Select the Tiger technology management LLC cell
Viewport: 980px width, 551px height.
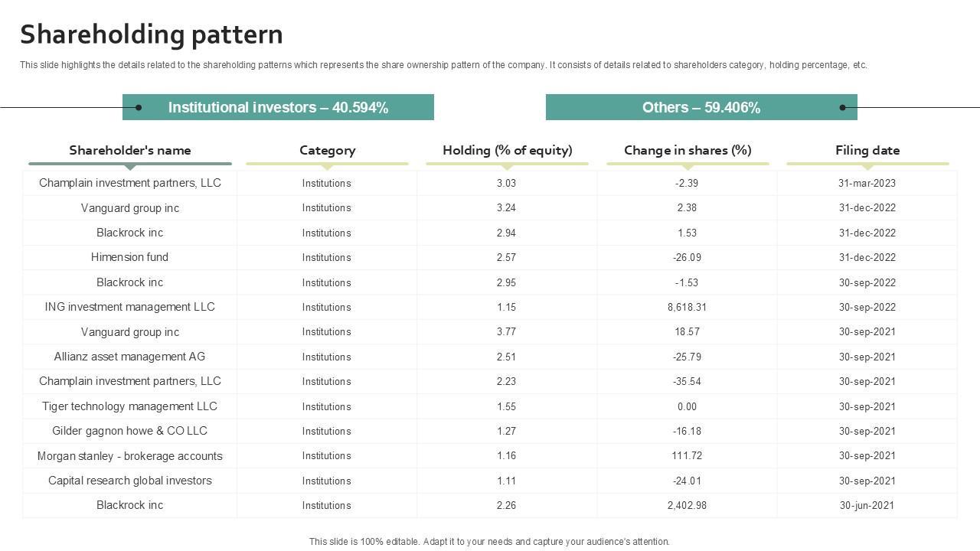[129, 406]
